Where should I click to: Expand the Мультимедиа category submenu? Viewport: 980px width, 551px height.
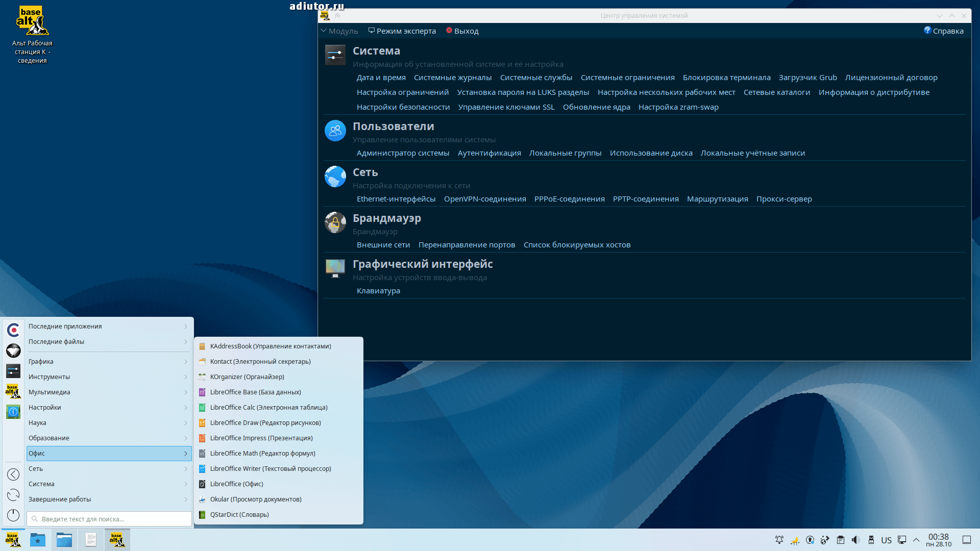109,392
